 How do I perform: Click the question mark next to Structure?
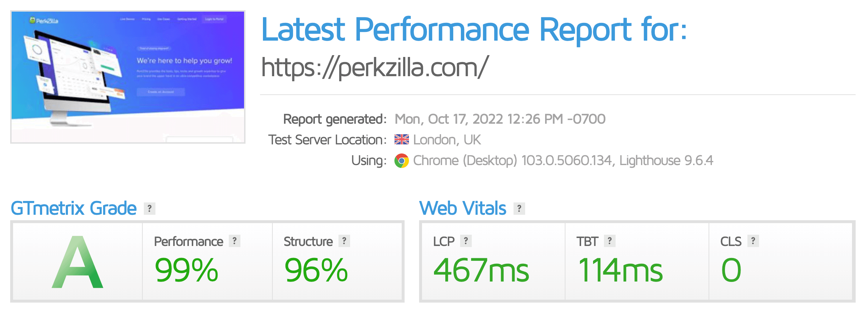click(x=344, y=241)
